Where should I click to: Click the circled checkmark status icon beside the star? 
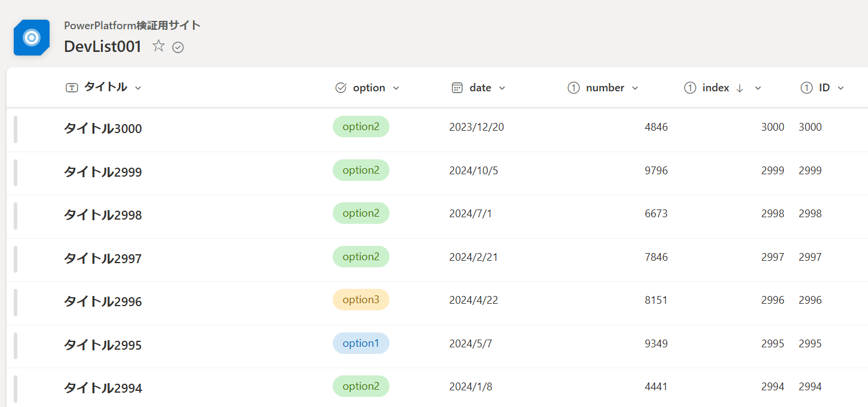[177, 47]
